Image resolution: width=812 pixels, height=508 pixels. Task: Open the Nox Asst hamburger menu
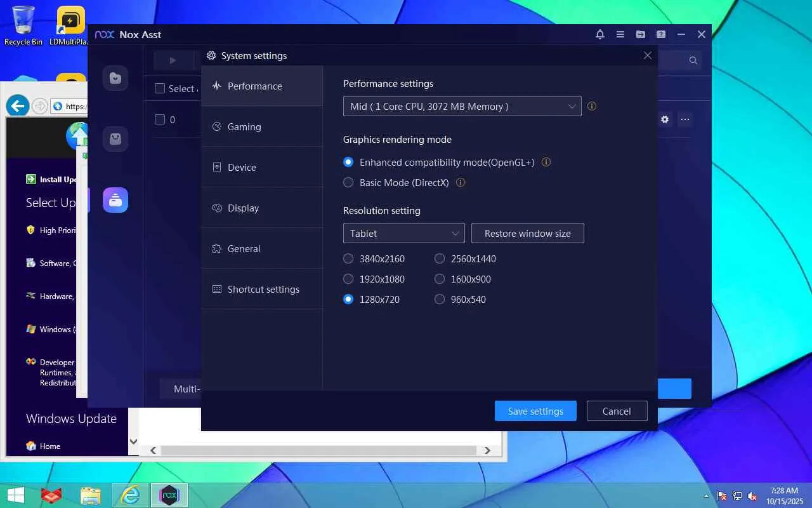click(620, 34)
